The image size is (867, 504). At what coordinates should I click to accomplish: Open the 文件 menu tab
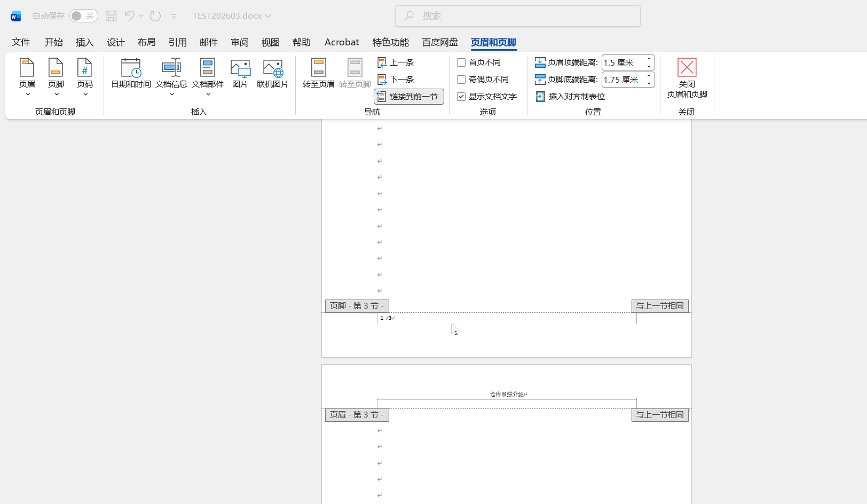tap(21, 42)
